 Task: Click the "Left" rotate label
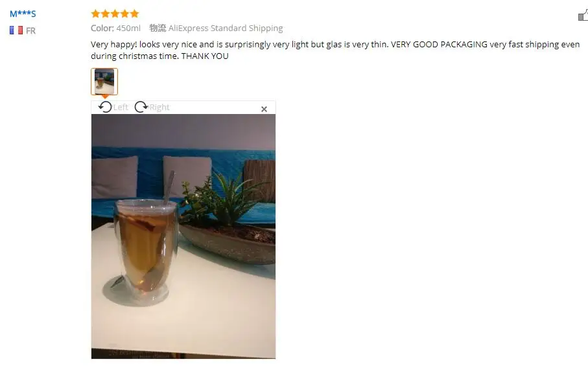121,107
